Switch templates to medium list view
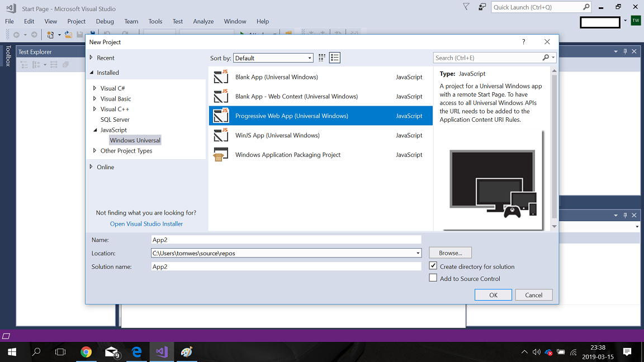The width and height of the screenshot is (644, 362). point(335,58)
